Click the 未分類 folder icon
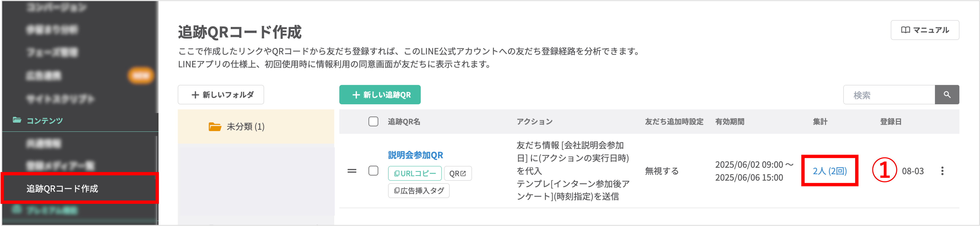This screenshot has width=980, height=226. pyautogui.click(x=215, y=127)
